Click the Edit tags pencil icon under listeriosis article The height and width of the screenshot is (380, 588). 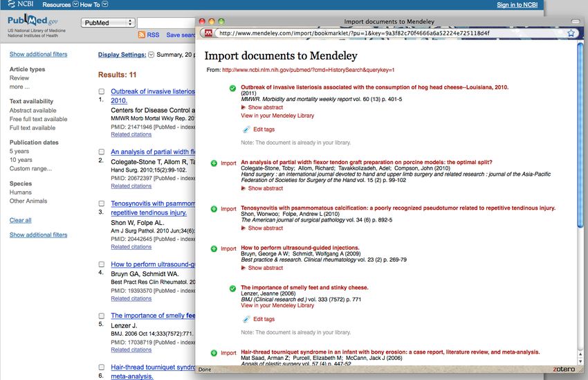246,129
